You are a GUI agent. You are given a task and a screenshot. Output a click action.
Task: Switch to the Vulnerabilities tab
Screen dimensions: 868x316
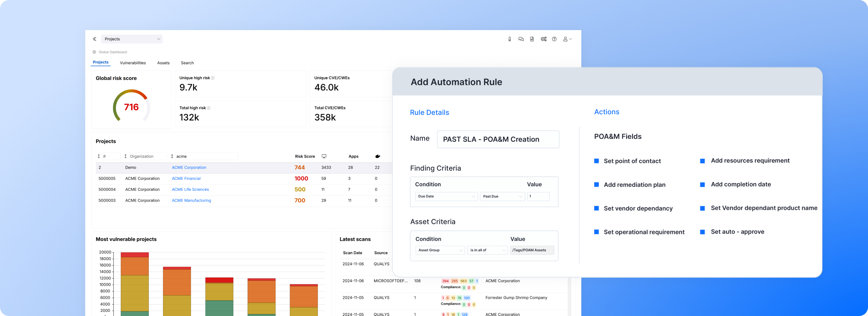[x=133, y=63]
